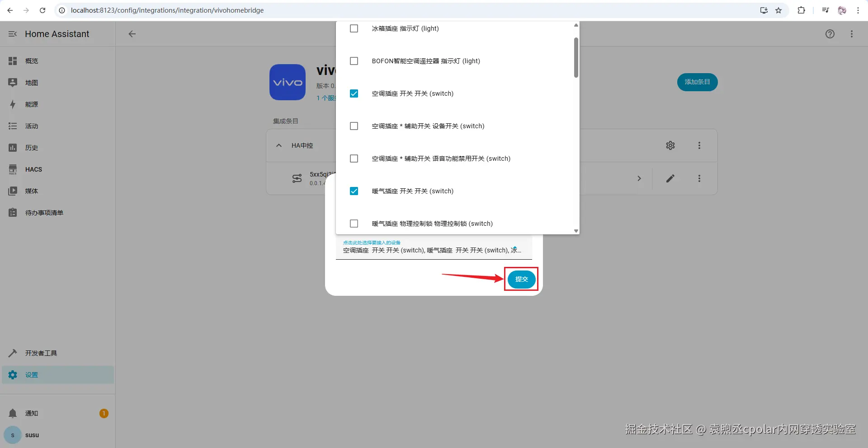This screenshot has width=868, height=448.
Task: Open the 概览 overview icon in sidebar
Action: click(x=13, y=61)
